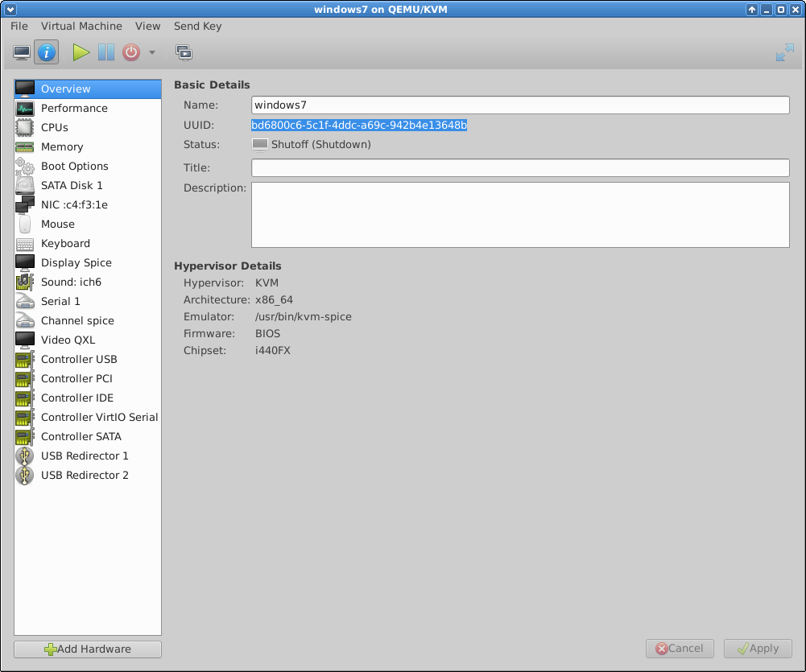
Task: Click into the Title input field
Action: pos(520,167)
